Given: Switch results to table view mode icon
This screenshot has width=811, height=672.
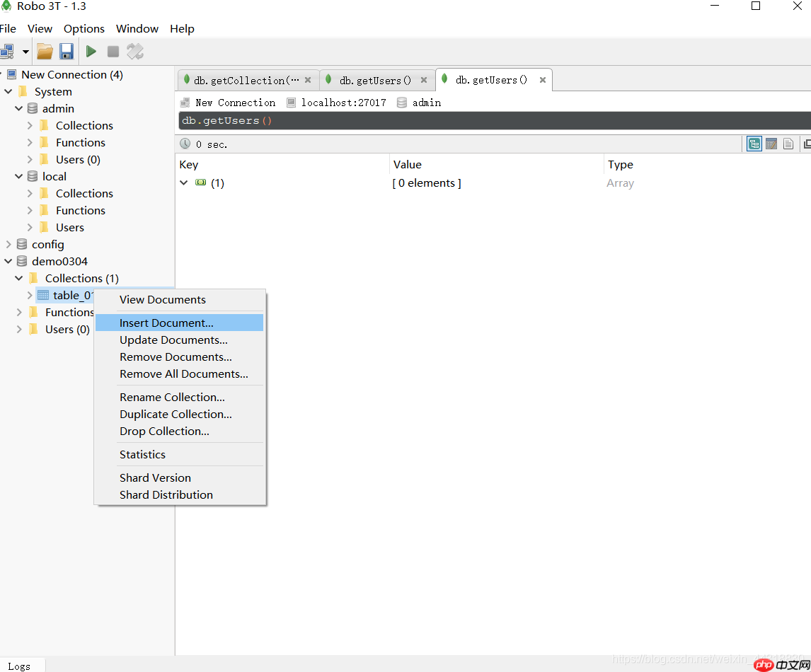Looking at the screenshot, I should pos(771,144).
